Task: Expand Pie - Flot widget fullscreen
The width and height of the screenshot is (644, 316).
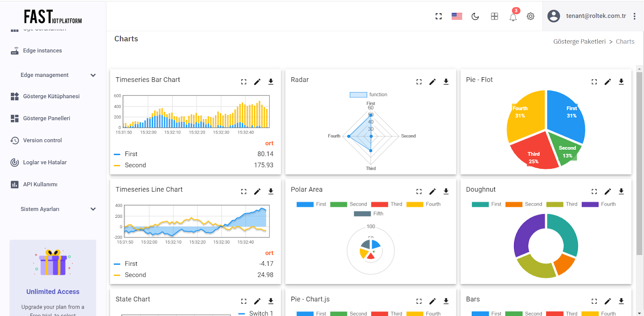Action: click(x=594, y=82)
